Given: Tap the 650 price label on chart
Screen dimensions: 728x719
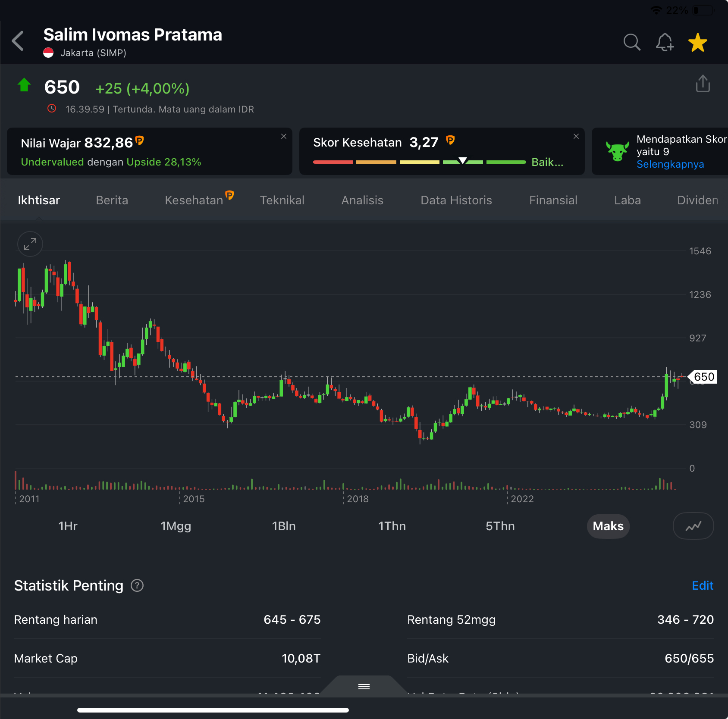Looking at the screenshot, I should [x=703, y=377].
